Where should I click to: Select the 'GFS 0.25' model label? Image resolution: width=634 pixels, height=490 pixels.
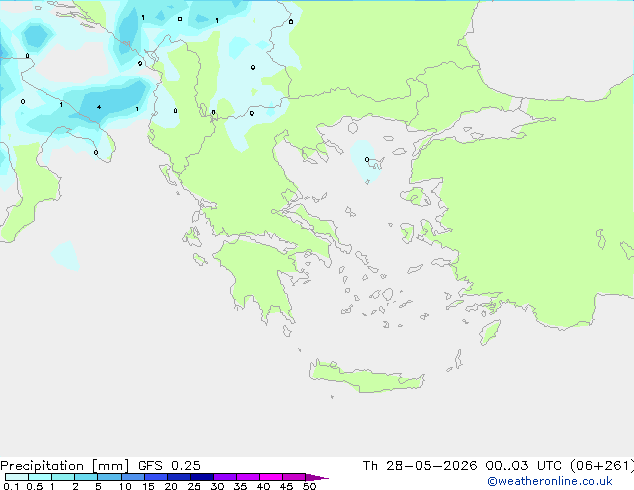coord(169,466)
